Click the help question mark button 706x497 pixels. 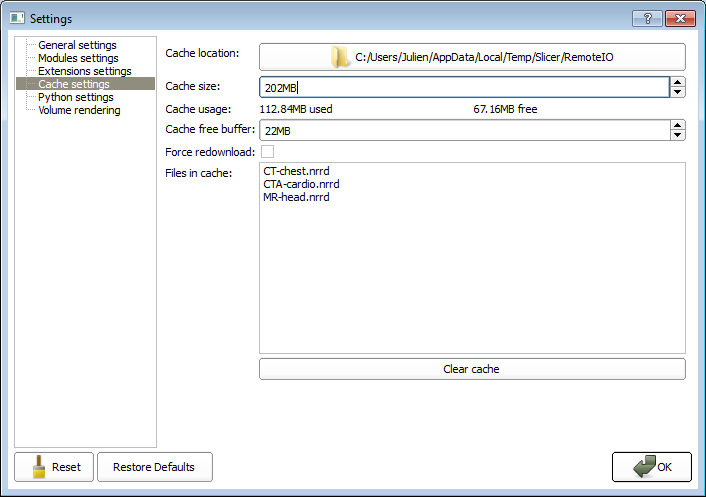click(x=647, y=18)
